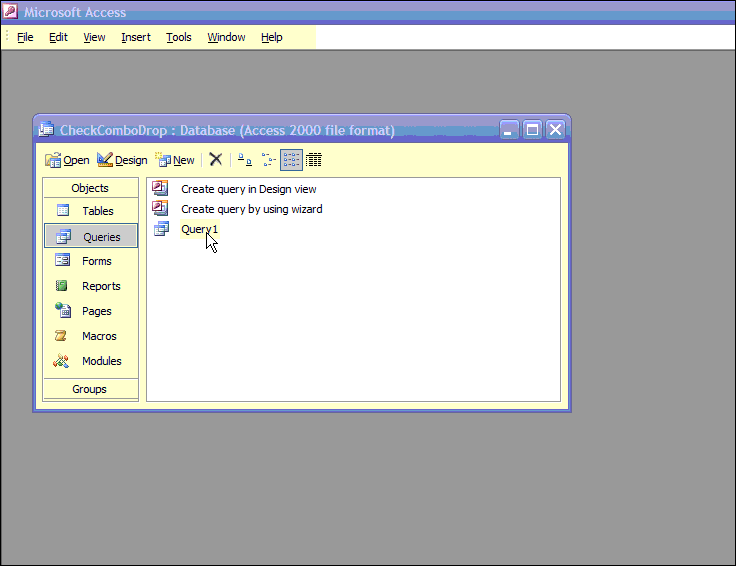Select Forms in Objects pane

(91, 261)
